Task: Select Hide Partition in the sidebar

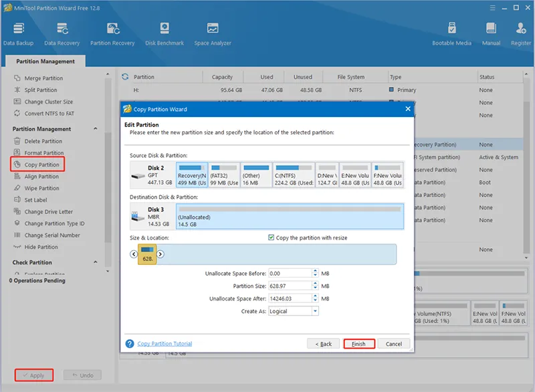Action: click(41, 247)
